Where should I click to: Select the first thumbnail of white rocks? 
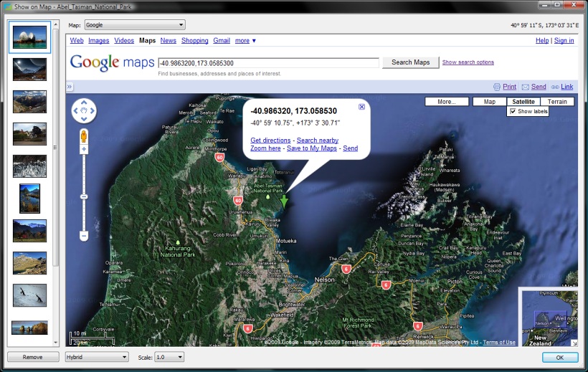click(x=29, y=37)
